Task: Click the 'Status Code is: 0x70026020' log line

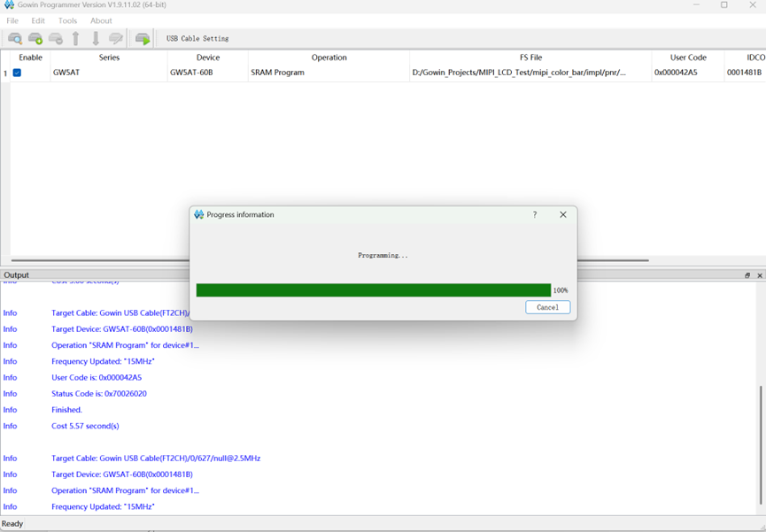Action: [99, 394]
